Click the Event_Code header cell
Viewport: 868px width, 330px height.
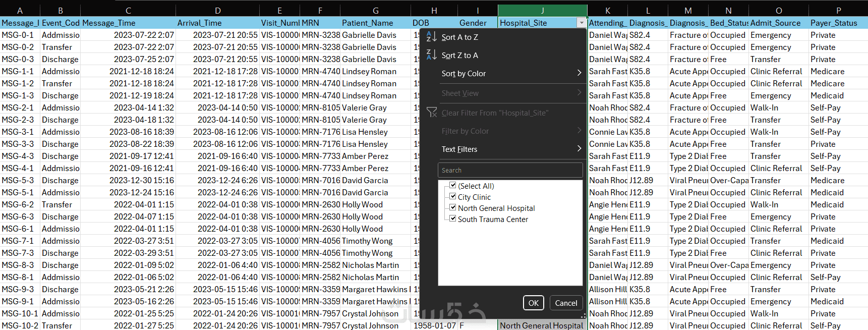[61, 23]
